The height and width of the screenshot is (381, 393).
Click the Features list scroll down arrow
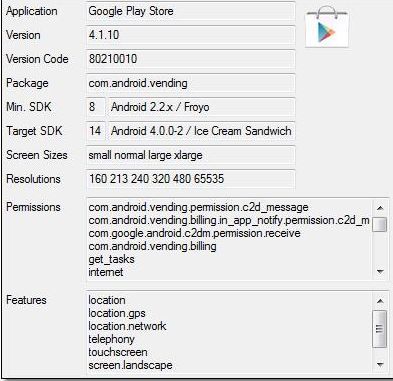pos(380,365)
